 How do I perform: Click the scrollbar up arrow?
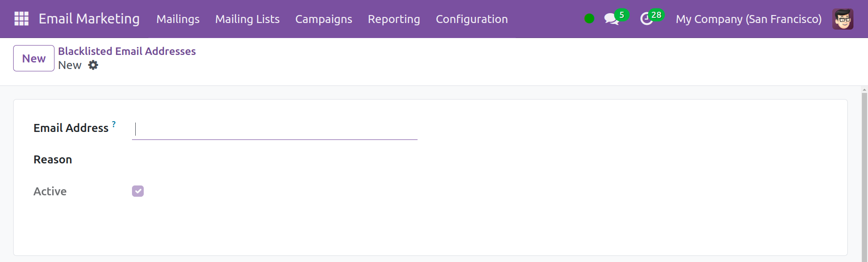(864, 89)
